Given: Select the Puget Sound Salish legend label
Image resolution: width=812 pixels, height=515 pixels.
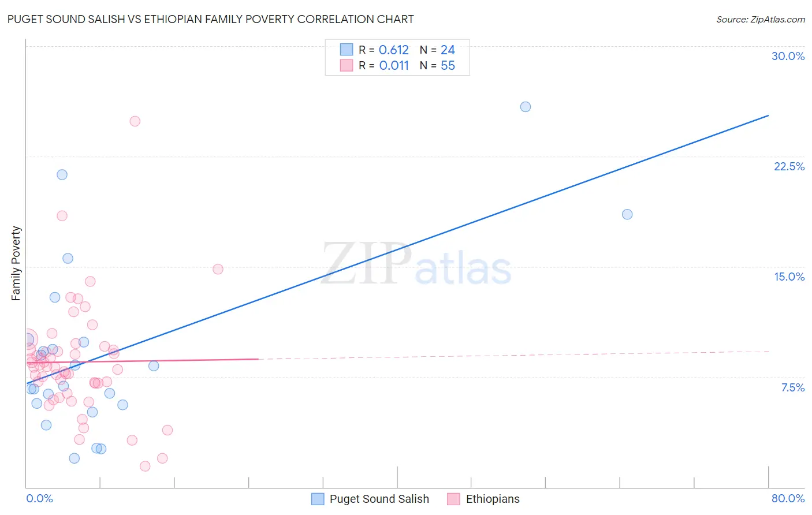Looking at the screenshot, I should [x=379, y=499].
